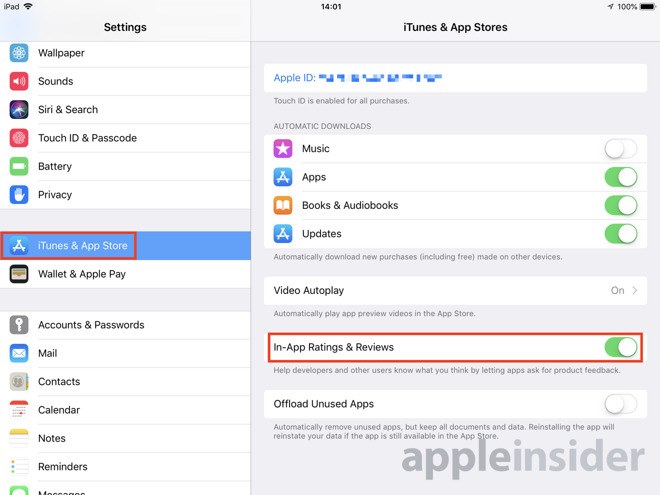Open Video Autoplay options chevron

click(635, 290)
